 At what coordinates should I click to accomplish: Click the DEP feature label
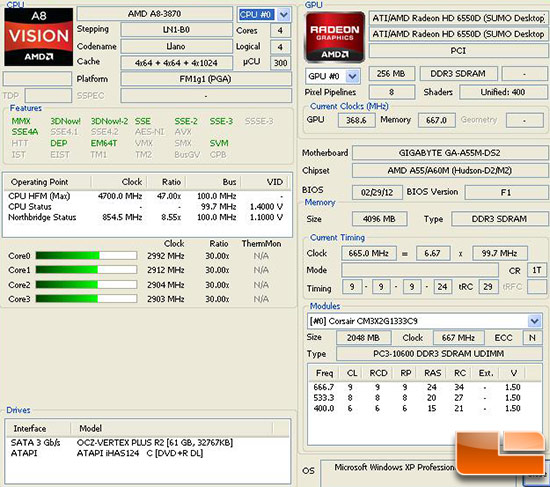pos(59,143)
